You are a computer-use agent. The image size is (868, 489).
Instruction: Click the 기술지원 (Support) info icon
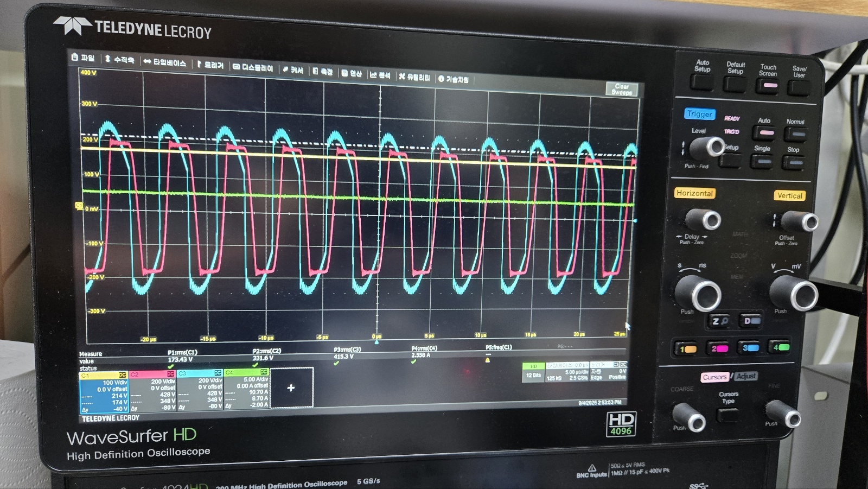pyautogui.click(x=441, y=79)
